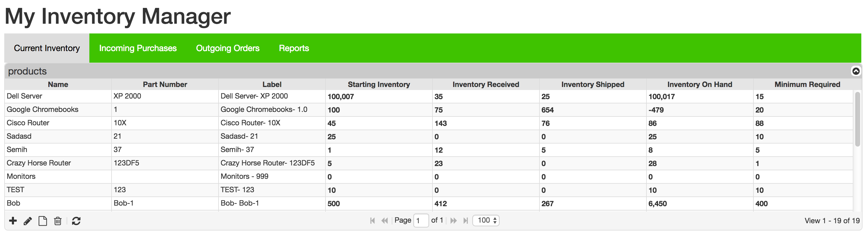Viewport: 868px width, 236px height.
Task: Collapse the products grid panel
Action: (856, 71)
